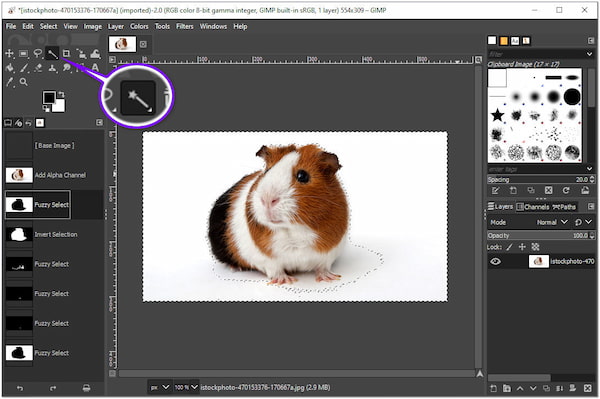Screen dimensions: 600x399
Task: Duplicate this brush
Action: pos(531,191)
